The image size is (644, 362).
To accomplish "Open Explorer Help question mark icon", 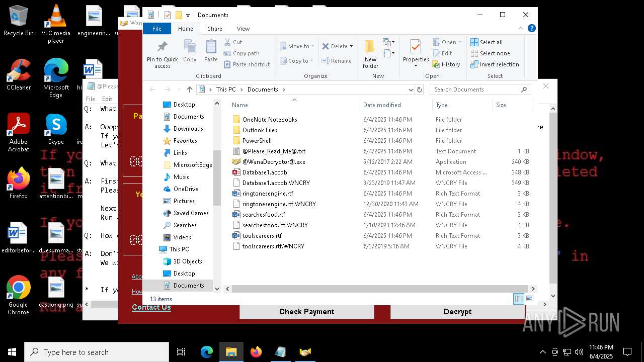I will pyautogui.click(x=532, y=29).
